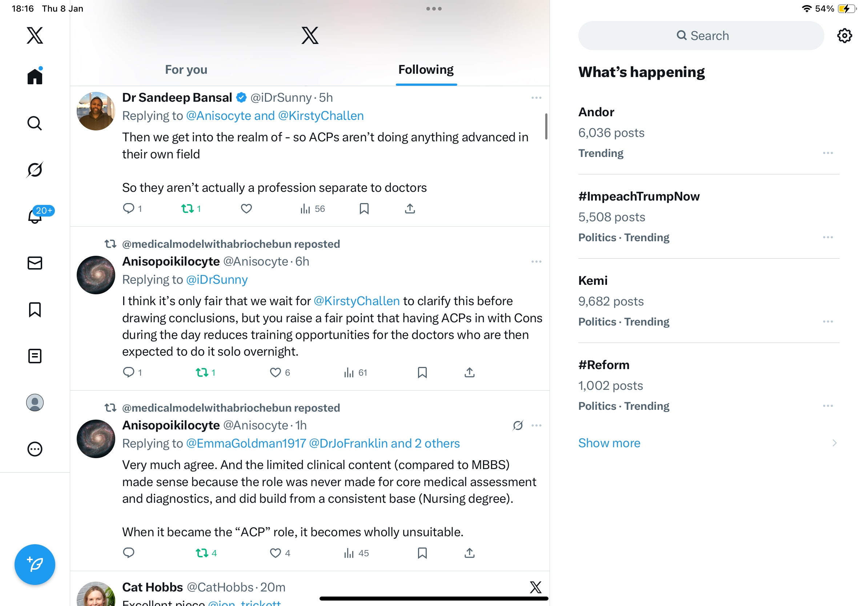Share Dr Sandeep Bansal's post
This screenshot has height=606, width=868.
pos(410,209)
